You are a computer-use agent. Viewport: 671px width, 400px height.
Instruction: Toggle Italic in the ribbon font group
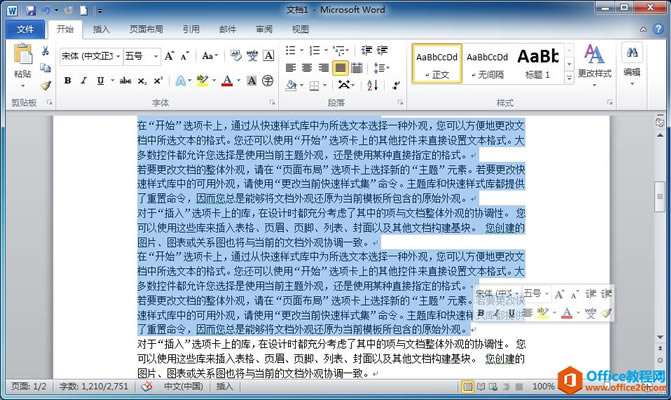point(84,80)
